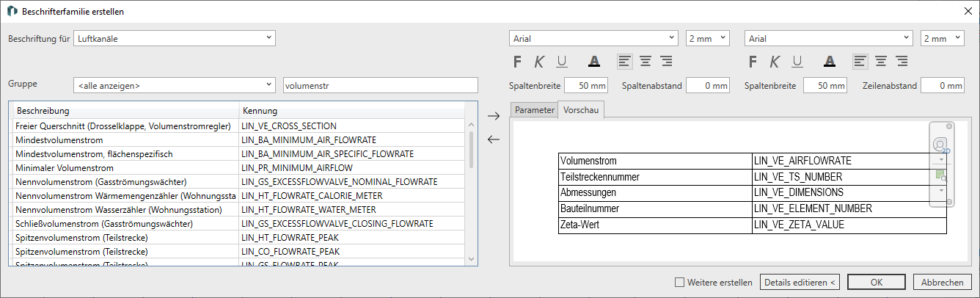Click Spaltenabstand 0 mm field
Image resolution: width=980 pixels, height=298 pixels.
708,85
